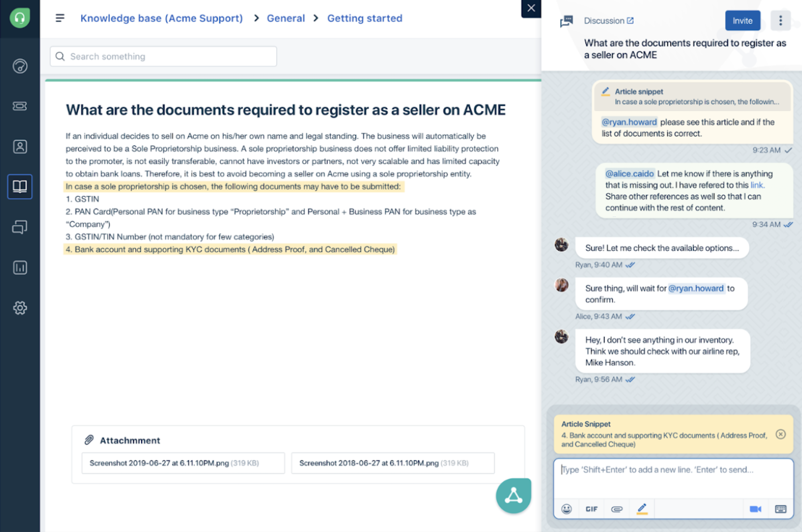Click the message 'Sure! Let me check the available options...'
Screen dimensions: 802x532
[x=662, y=248]
